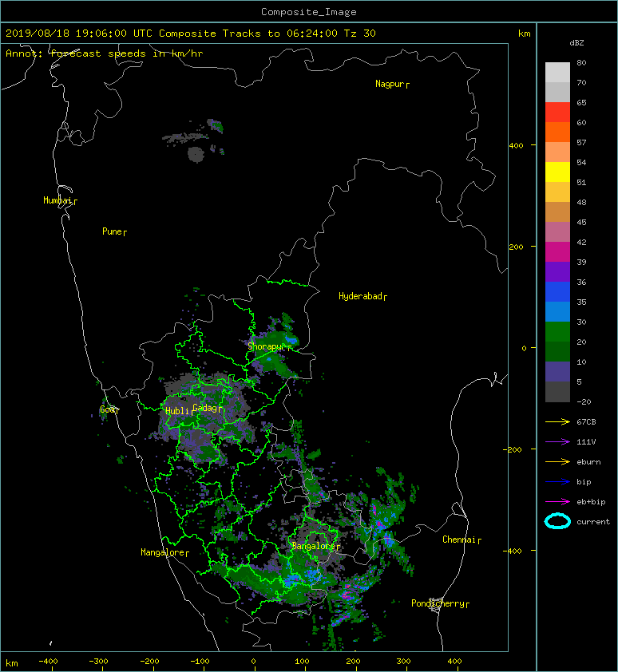This screenshot has width=618, height=672.
Task: Click the 111V purple arrow legend icon
Action: (557, 442)
